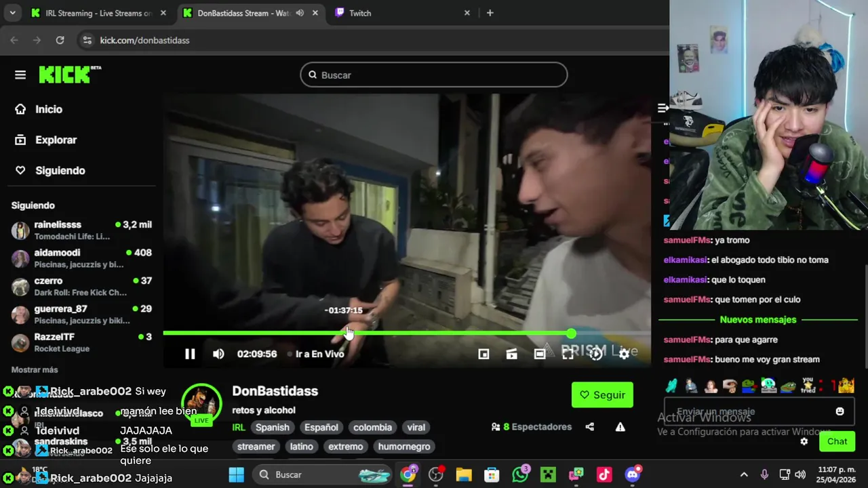Open system volume tray icon

pyautogui.click(x=800, y=474)
